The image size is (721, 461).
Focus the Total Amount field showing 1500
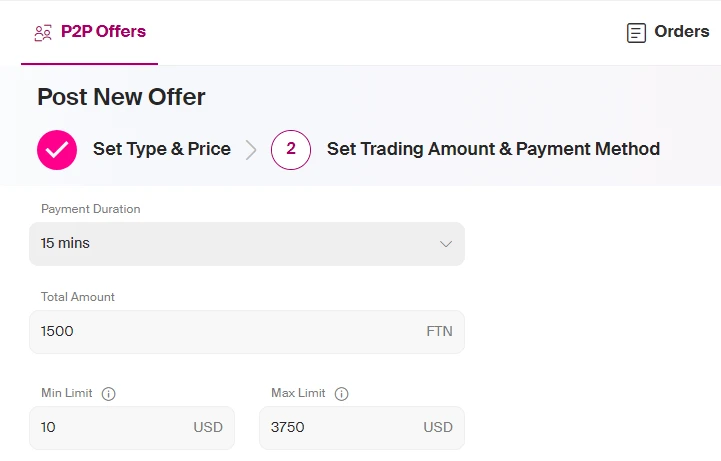pyautogui.click(x=247, y=332)
